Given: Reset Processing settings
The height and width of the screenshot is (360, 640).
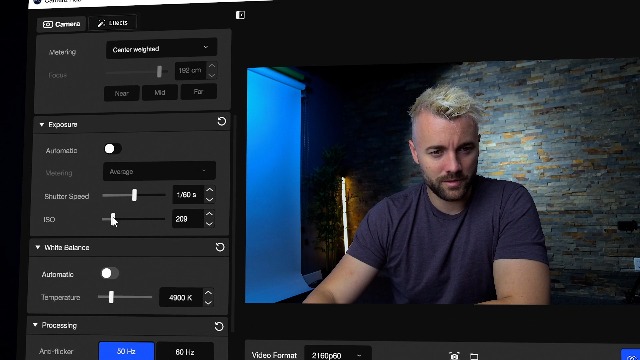Looking at the screenshot, I should (x=219, y=326).
